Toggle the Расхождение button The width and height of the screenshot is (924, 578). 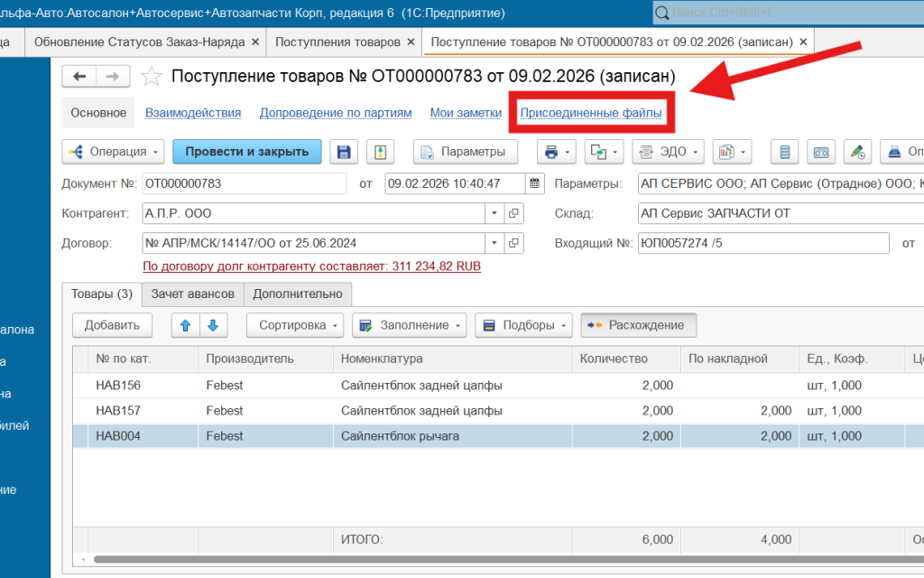click(638, 325)
